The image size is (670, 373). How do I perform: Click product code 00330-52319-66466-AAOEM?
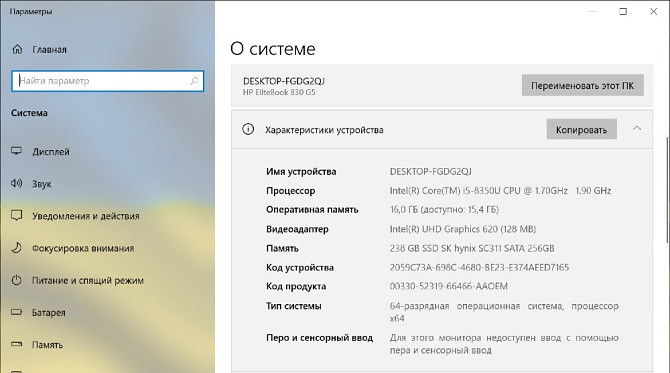pyautogui.click(x=449, y=286)
